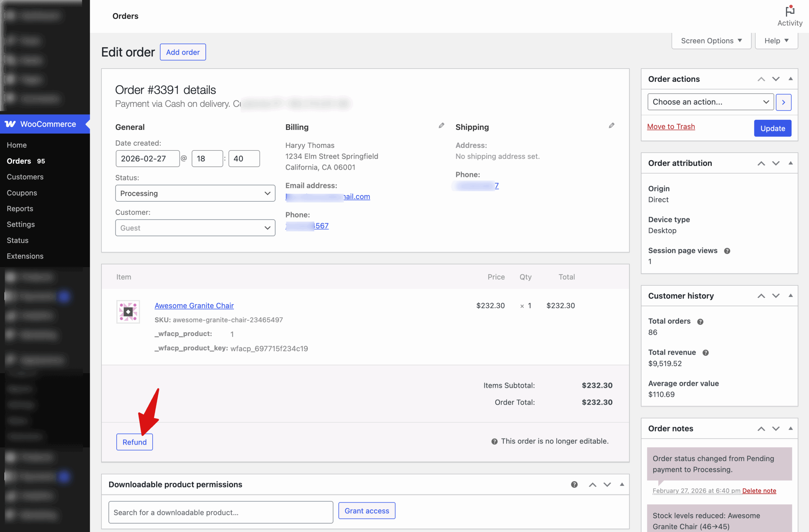This screenshot has height=532, width=809.
Task: Open the order Status dropdown
Action: click(195, 193)
